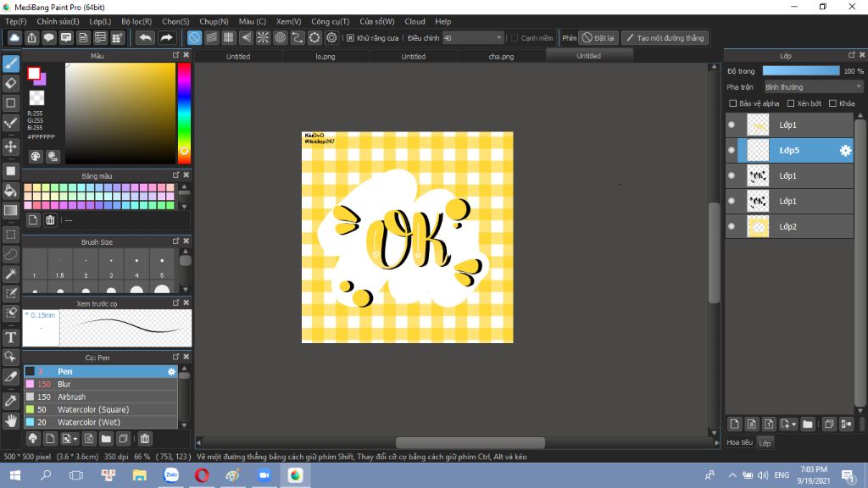Click the export icon in toolbar
The width and height of the screenshot is (868, 488).
tap(31, 37)
